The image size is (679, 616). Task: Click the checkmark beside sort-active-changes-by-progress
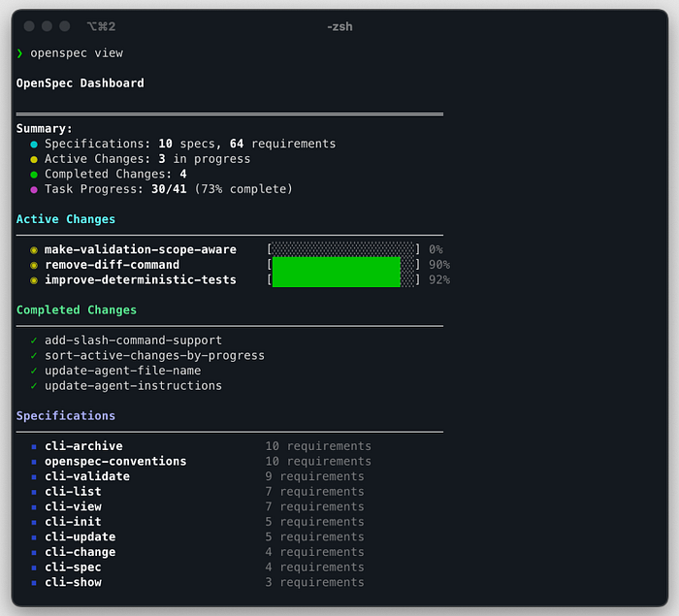point(34,355)
